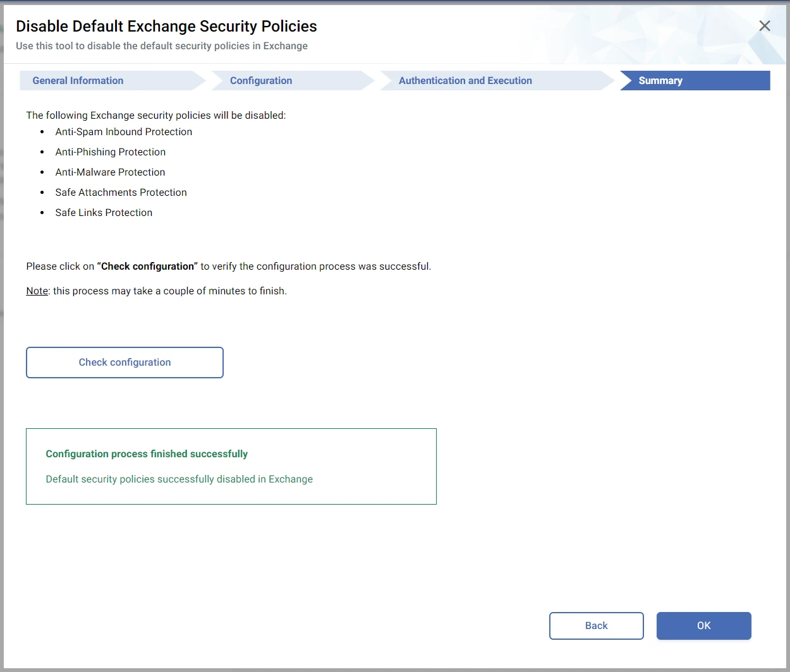This screenshot has height=672, width=790.
Task: Click the 'Default security policies successfully disabled' message
Action: pos(179,479)
